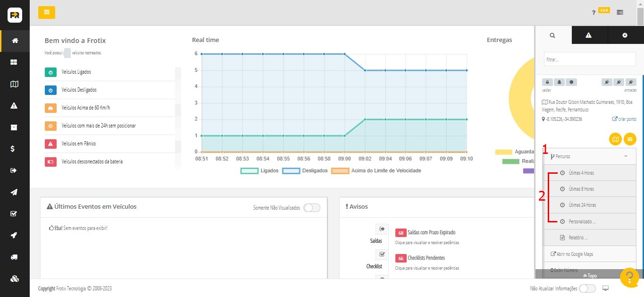Click the warning triangle icon in sidebar

click(x=15, y=105)
